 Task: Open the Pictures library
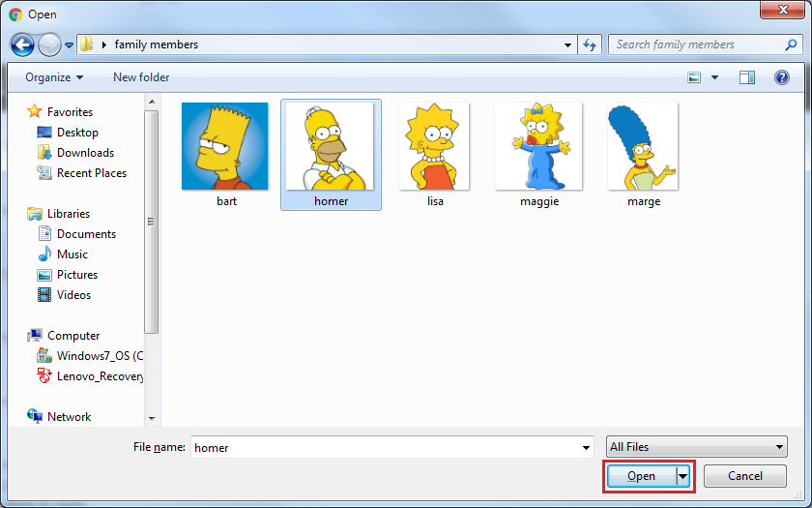[77, 274]
